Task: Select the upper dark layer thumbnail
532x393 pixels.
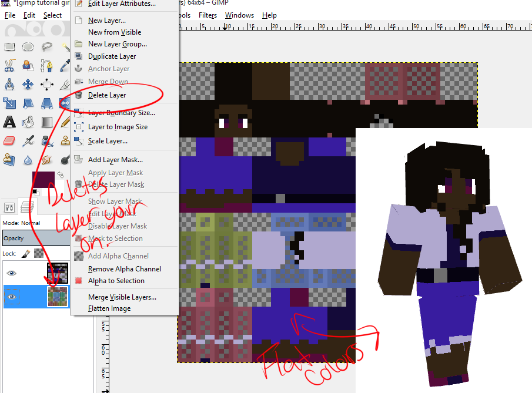Action: pos(58,273)
